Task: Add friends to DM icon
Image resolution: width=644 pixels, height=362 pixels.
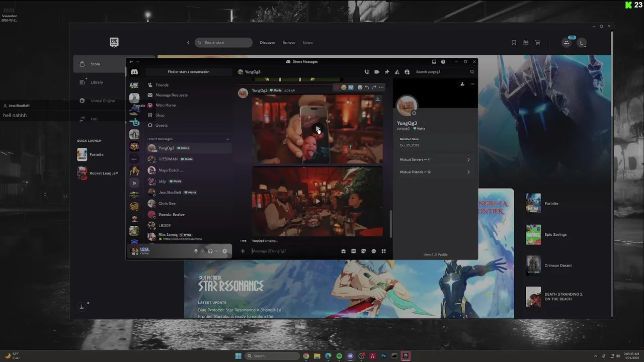Action: coord(397,72)
